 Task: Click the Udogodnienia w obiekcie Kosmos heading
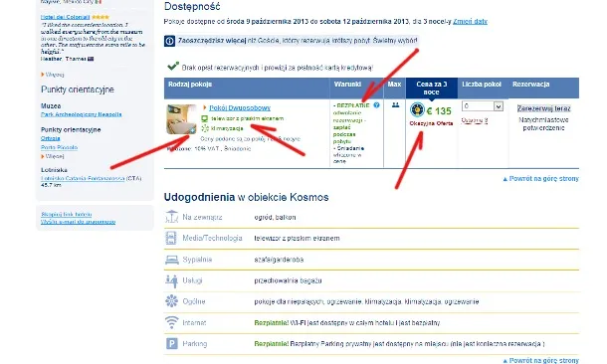point(246,197)
